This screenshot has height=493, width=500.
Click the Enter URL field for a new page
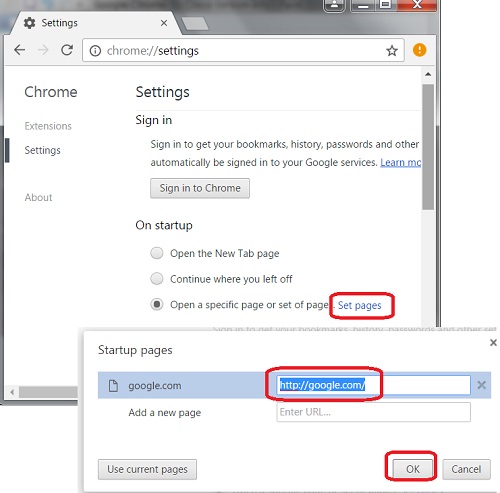[x=373, y=412]
